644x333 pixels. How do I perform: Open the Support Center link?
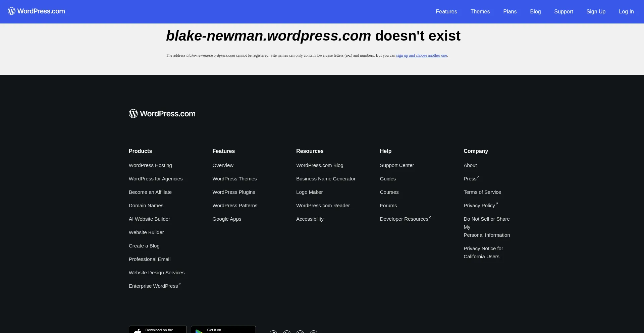coord(397,165)
